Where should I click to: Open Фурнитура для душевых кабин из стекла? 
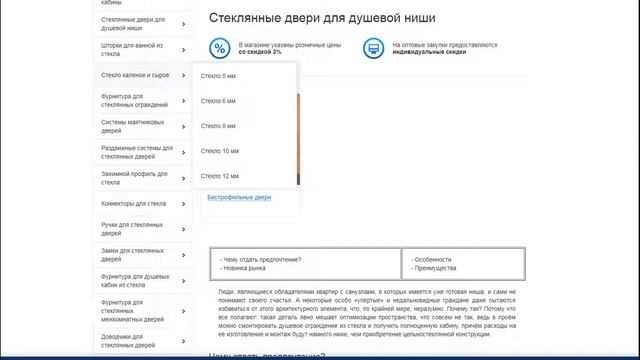(135, 281)
